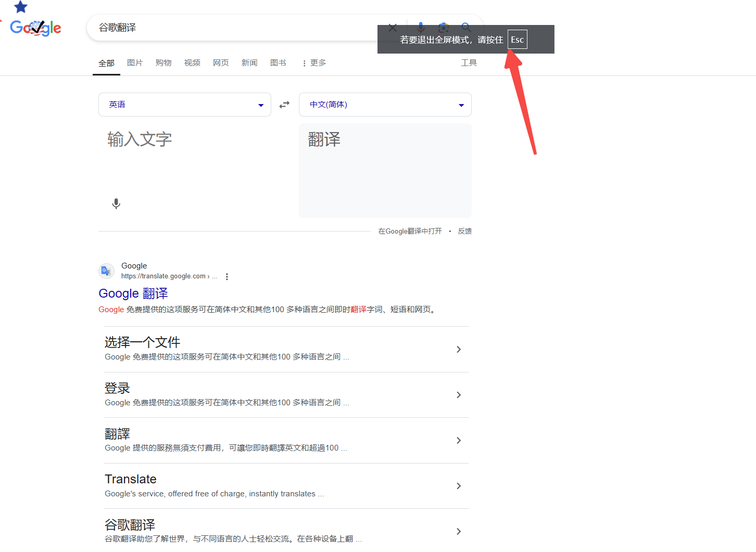This screenshot has width=756, height=552.
Task: Open the 英语 source language dropdown
Action: (185, 105)
